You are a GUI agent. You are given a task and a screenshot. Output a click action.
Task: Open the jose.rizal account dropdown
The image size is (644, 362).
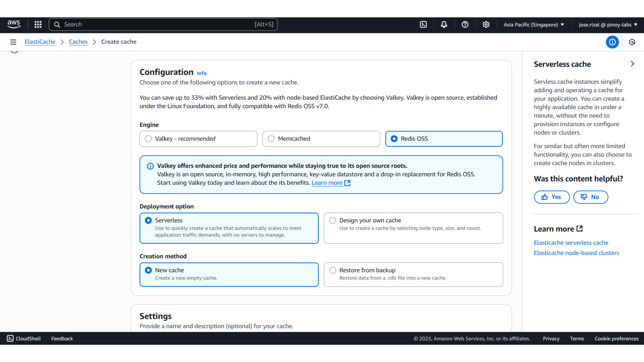[x=608, y=25]
